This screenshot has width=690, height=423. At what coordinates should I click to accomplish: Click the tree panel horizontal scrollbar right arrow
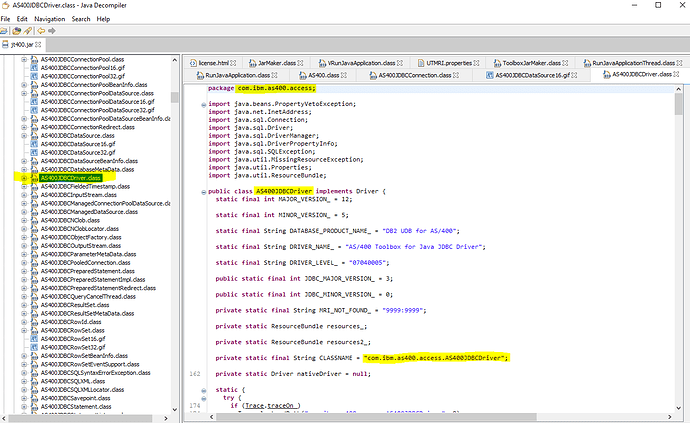click(x=165, y=418)
